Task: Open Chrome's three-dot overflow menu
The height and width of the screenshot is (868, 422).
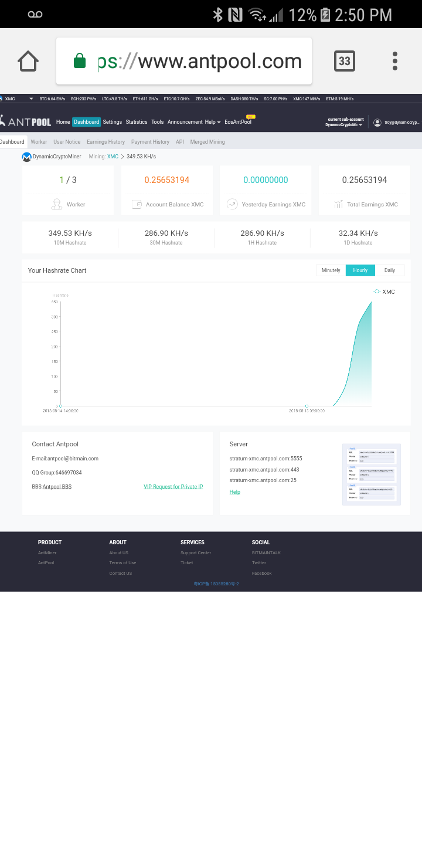Action: 395,61
